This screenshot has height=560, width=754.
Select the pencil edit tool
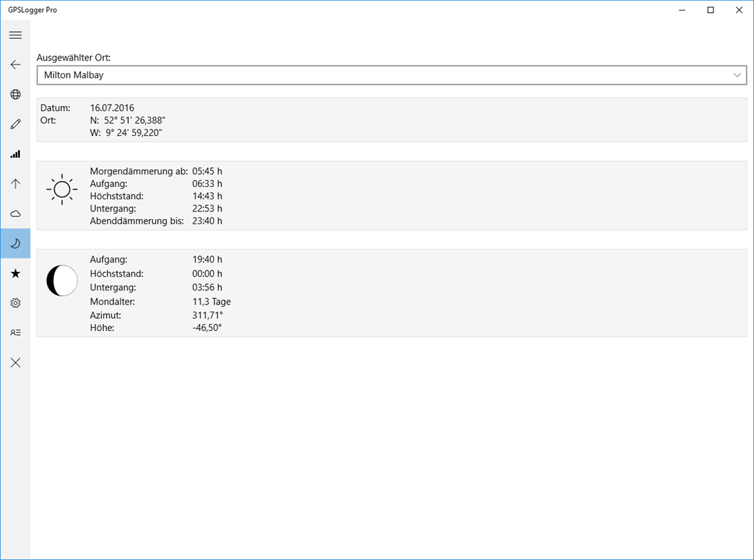[15, 124]
